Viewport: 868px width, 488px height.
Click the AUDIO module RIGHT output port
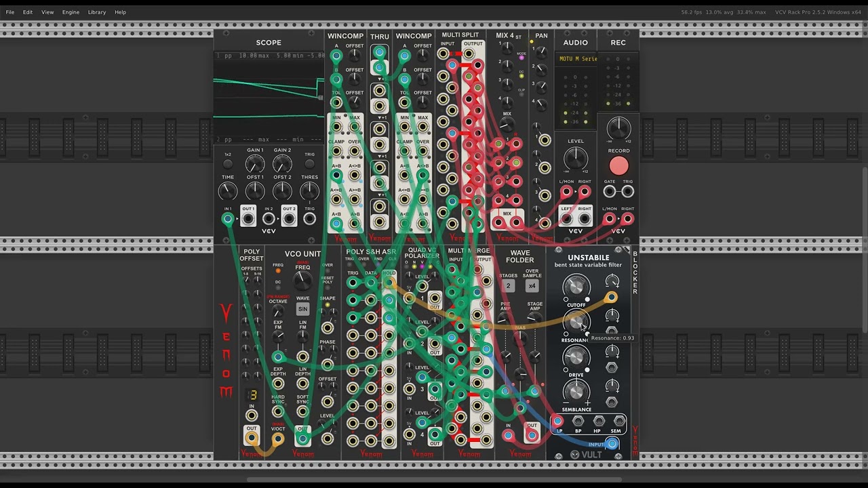[585, 219]
